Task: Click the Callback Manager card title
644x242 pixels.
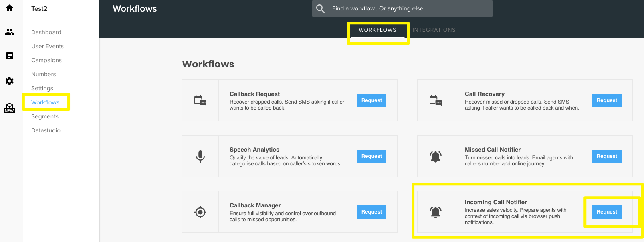Action: 255,205
